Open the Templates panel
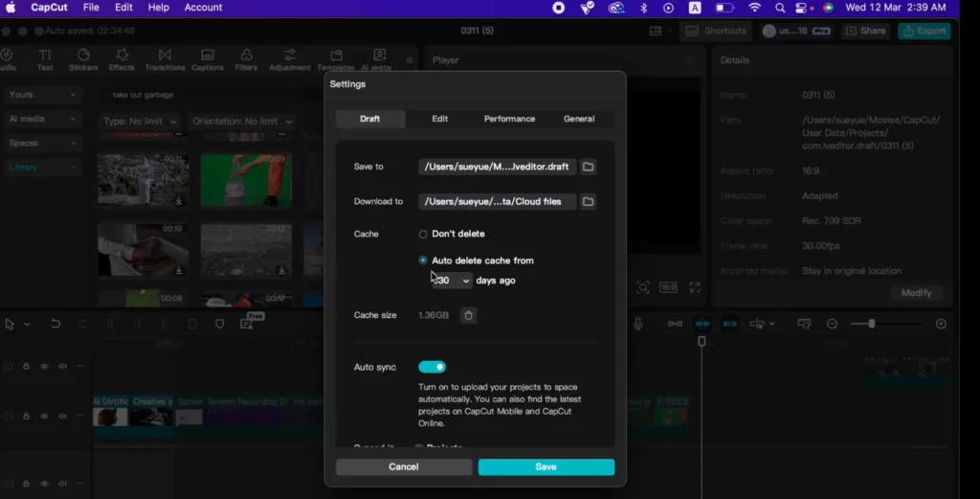The image size is (980, 499). (336, 60)
